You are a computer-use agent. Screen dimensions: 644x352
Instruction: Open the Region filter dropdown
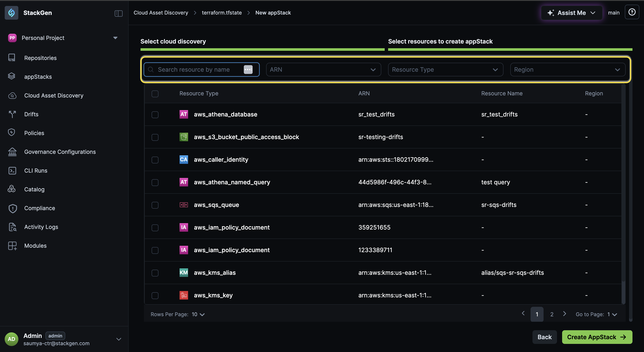click(x=568, y=70)
